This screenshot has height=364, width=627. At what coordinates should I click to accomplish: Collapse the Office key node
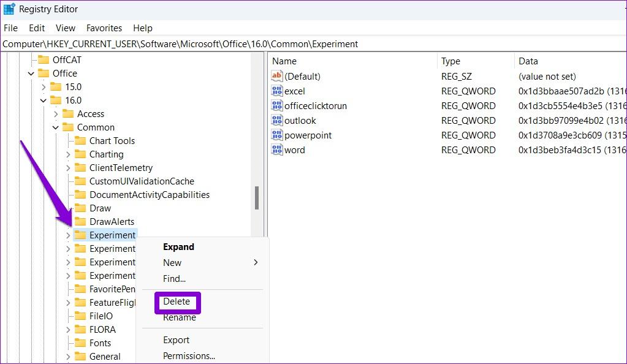[31, 74]
